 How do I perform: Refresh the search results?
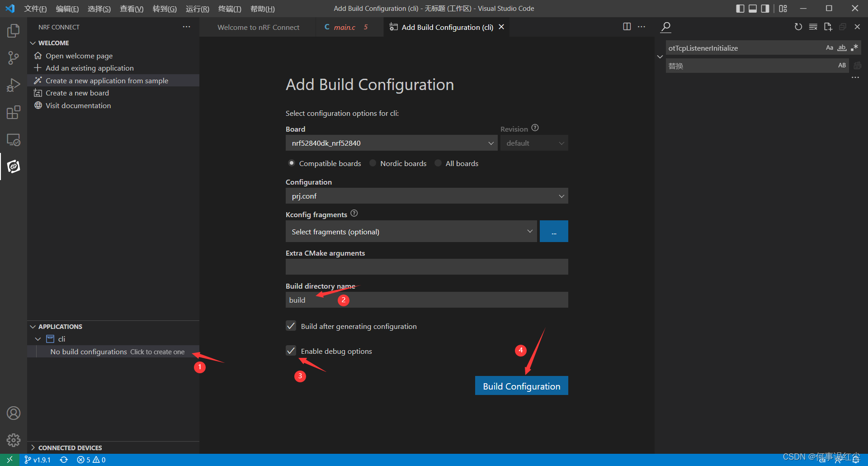[798, 27]
